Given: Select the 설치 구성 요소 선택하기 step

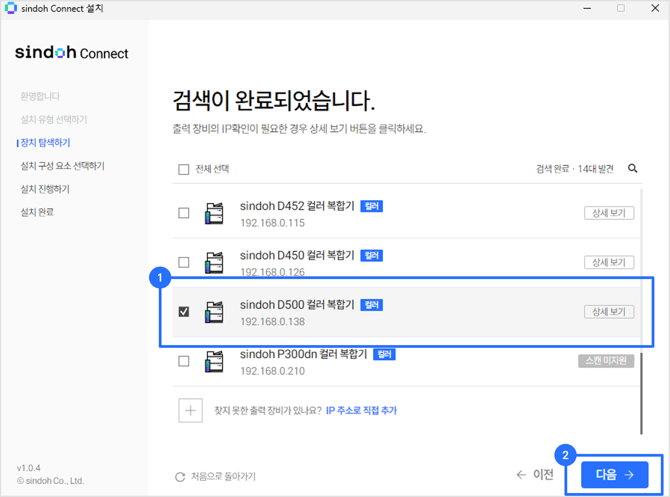Looking at the screenshot, I should tap(62, 166).
